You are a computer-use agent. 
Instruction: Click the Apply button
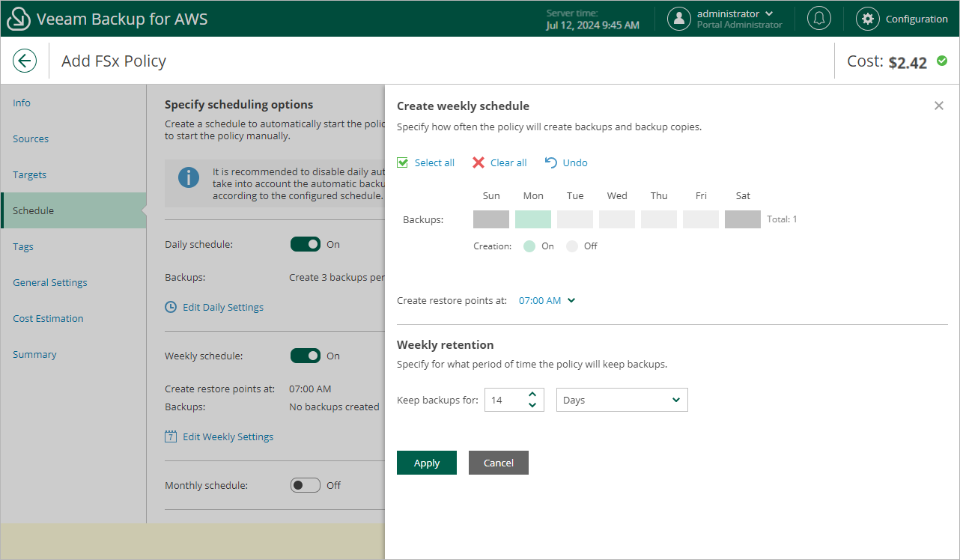[x=427, y=463]
